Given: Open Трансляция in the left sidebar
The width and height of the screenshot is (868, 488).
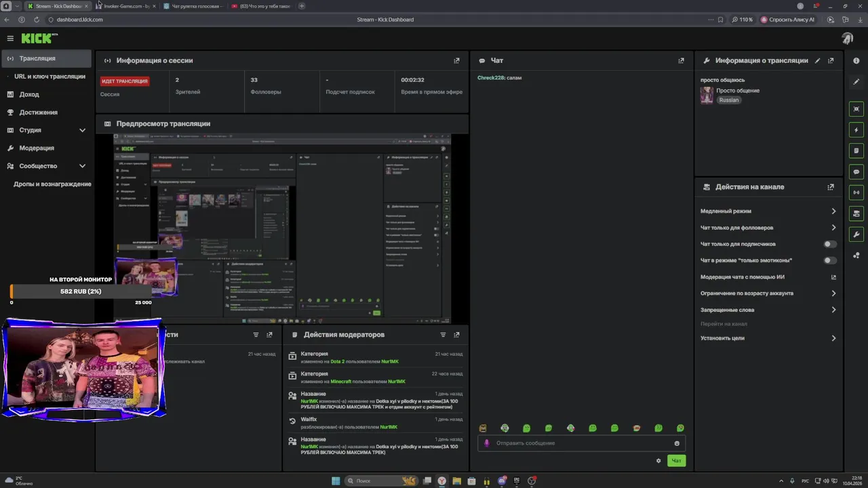Looking at the screenshot, I should [x=45, y=58].
